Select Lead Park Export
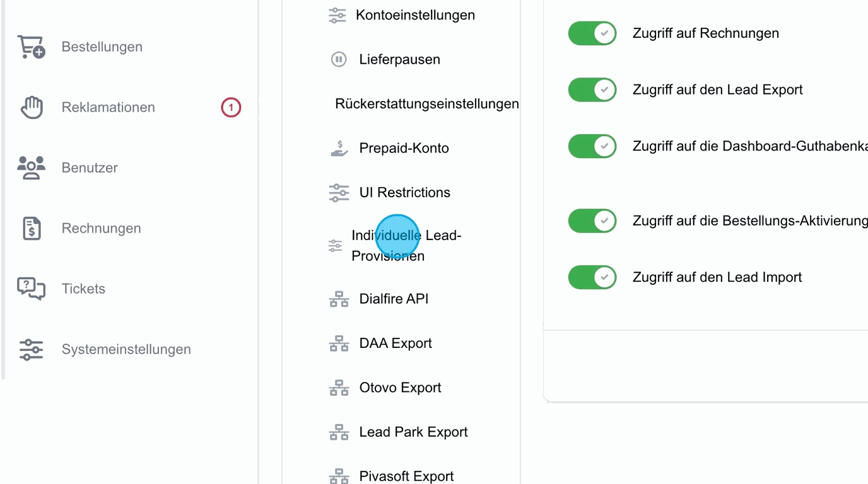 (414, 432)
